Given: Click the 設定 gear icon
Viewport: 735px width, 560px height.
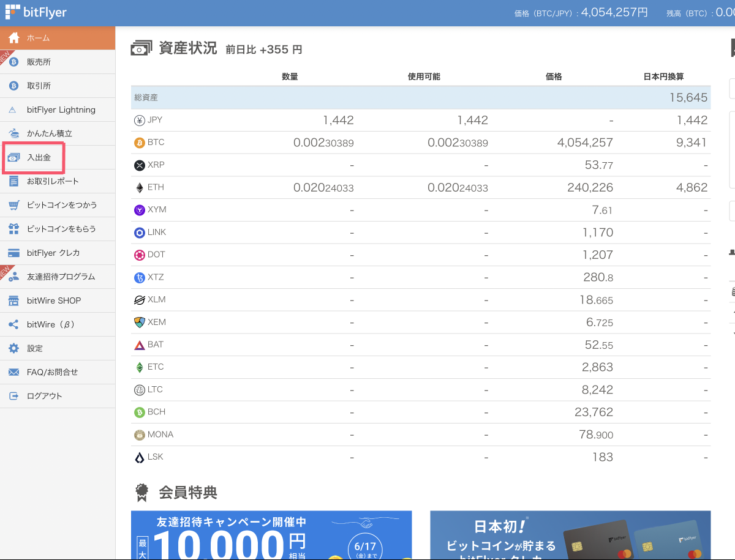Looking at the screenshot, I should 13,348.
